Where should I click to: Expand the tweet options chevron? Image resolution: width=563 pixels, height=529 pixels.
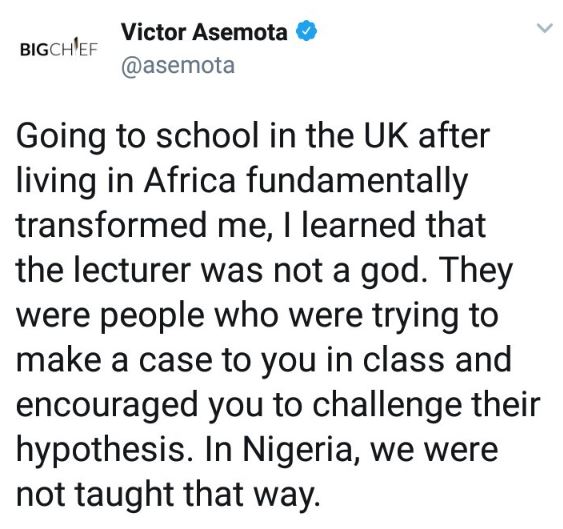point(545,28)
